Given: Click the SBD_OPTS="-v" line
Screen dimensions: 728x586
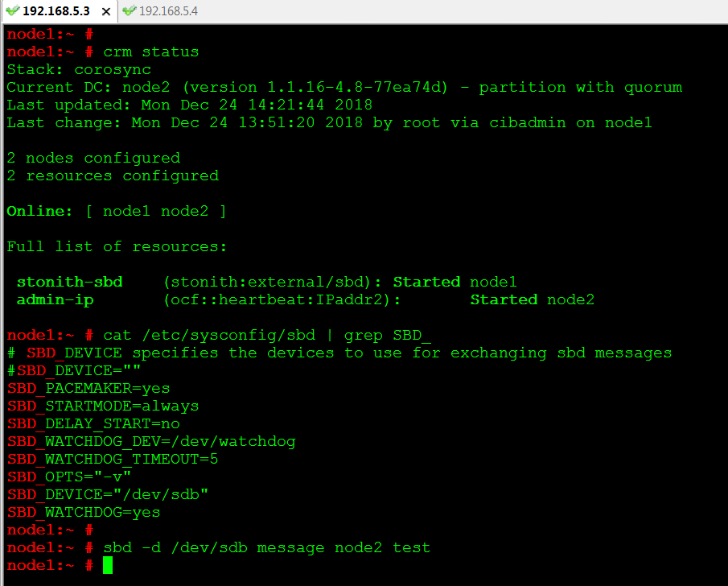Looking at the screenshot, I should click(x=69, y=477).
